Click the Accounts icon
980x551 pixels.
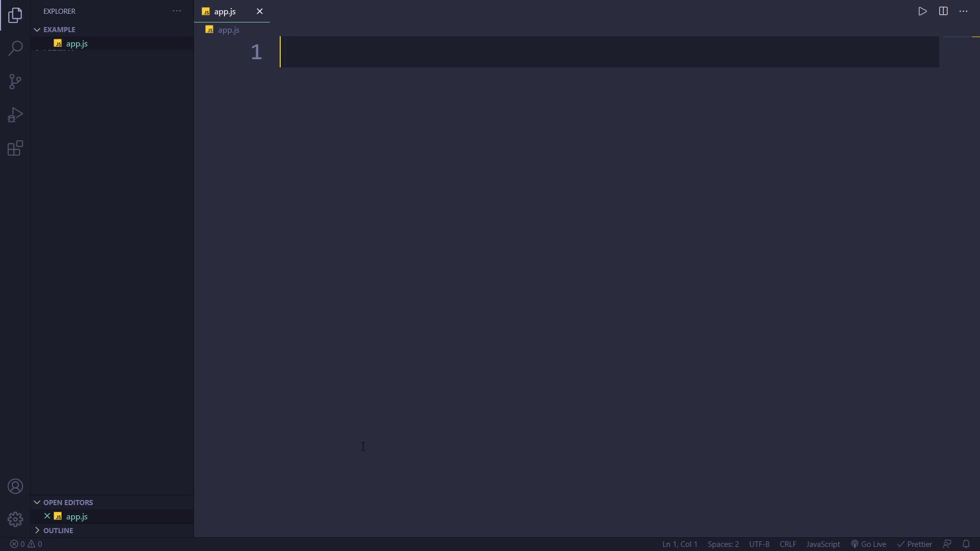[15, 487]
